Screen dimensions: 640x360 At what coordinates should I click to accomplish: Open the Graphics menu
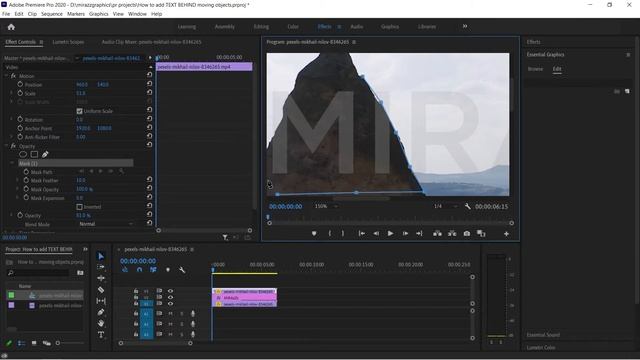(98, 14)
